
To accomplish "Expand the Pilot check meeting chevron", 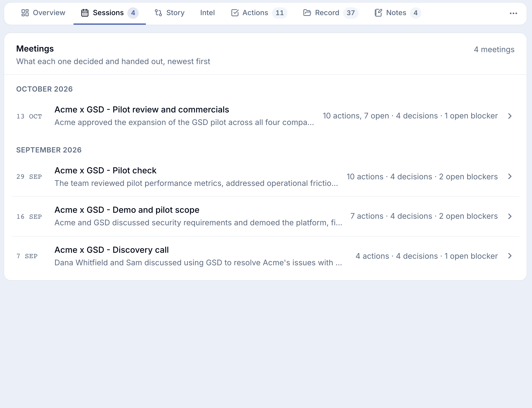I will point(510,177).
